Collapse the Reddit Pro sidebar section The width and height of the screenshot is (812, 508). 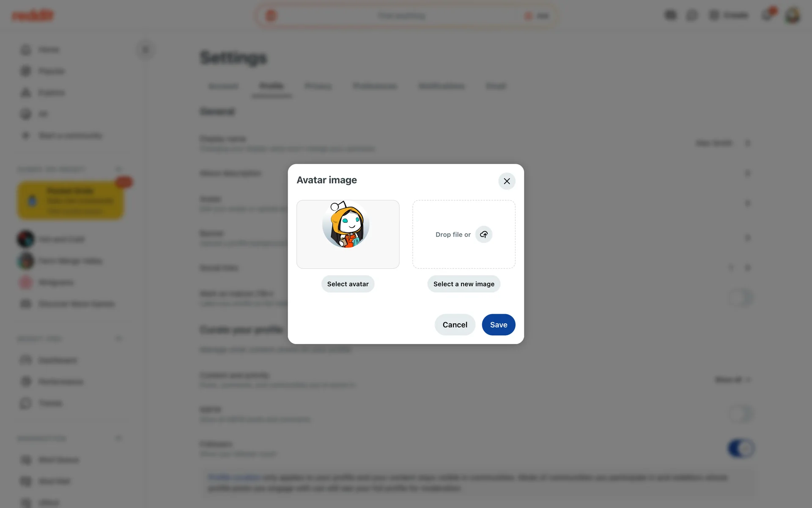[118, 339]
